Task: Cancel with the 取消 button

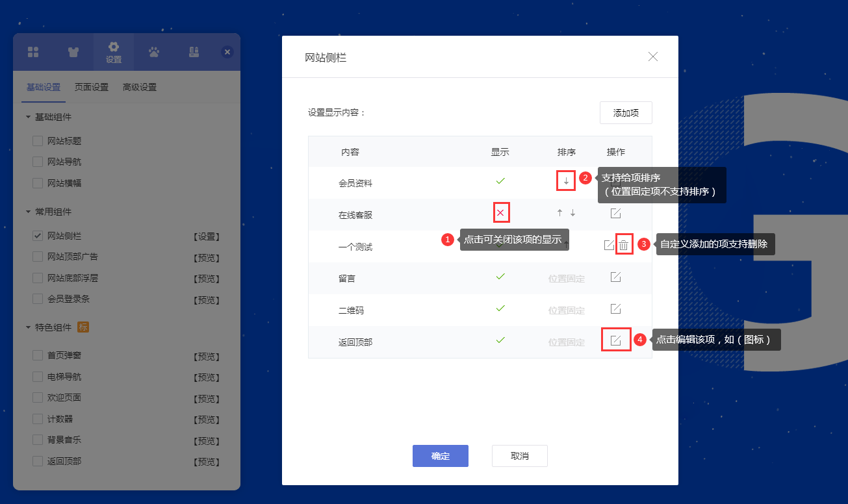Action: click(x=520, y=456)
